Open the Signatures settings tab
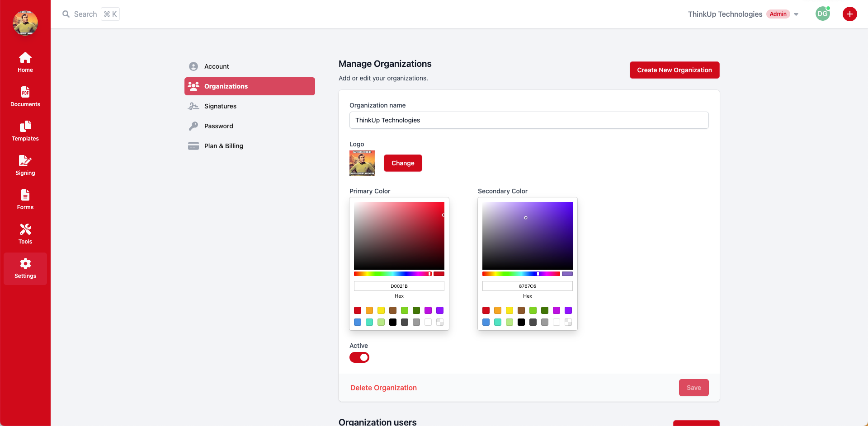 220,106
